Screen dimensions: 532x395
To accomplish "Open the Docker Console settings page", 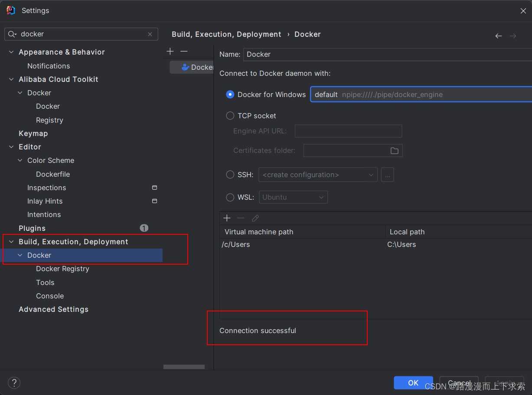I will 50,296.
